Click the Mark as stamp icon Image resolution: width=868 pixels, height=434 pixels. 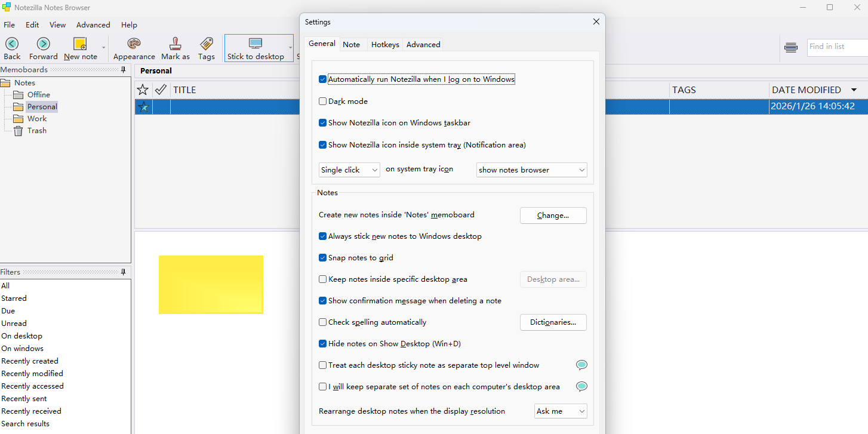176,44
